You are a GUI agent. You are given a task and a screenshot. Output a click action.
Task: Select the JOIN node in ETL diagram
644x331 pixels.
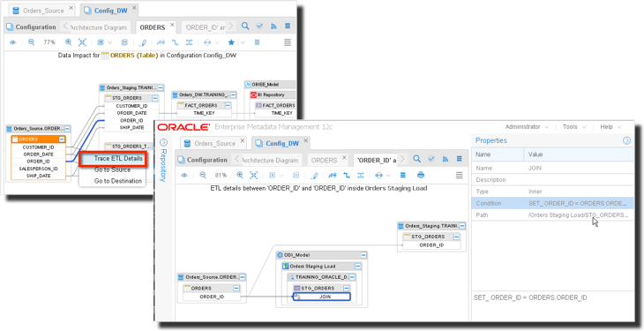(x=322, y=297)
